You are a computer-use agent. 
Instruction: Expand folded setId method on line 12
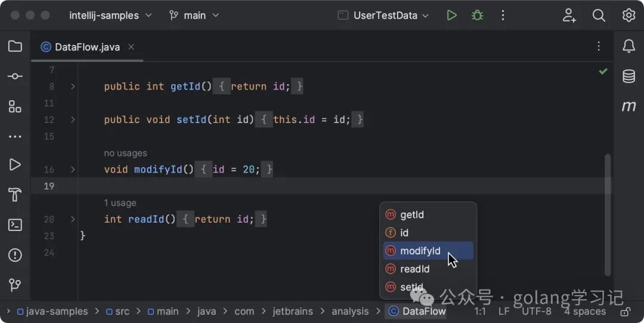73,120
